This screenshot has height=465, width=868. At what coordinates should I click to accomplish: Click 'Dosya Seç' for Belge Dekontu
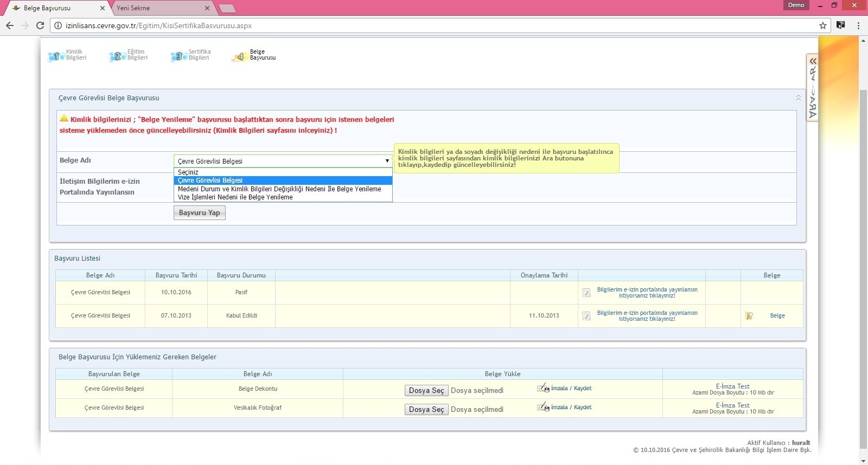click(426, 391)
